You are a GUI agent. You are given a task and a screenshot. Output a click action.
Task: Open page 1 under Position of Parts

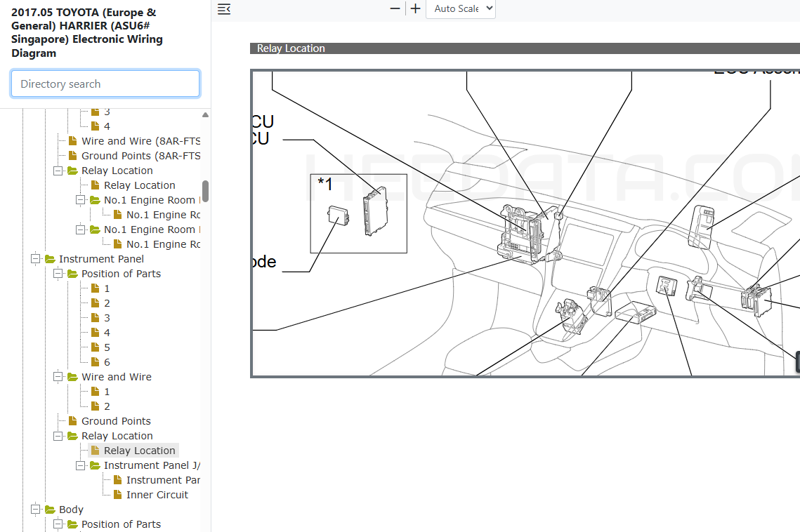(x=107, y=288)
